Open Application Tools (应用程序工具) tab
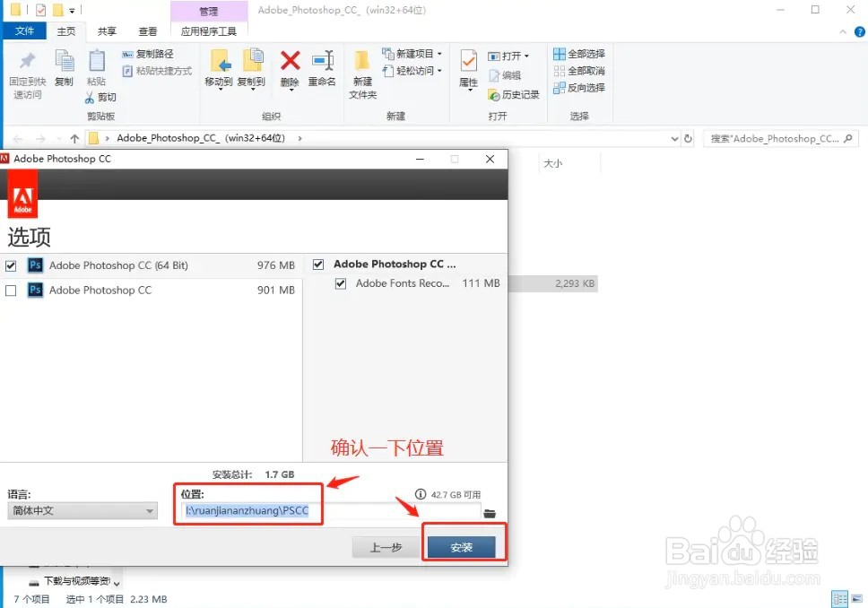This screenshot has height=608, width=868. point(209,31)
